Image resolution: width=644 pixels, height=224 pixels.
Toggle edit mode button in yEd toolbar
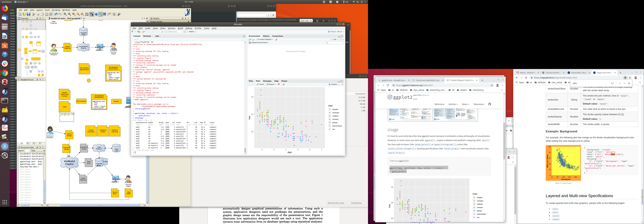pos(92,14)
